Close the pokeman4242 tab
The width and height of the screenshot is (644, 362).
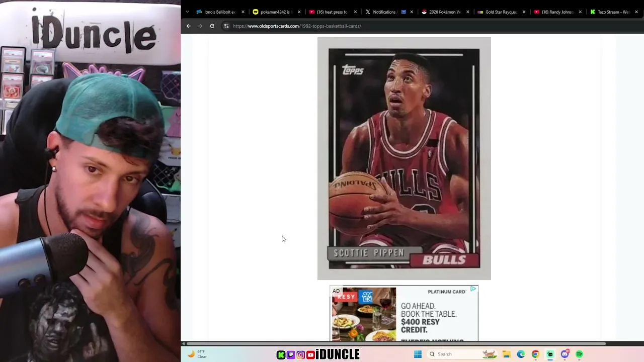tap(299, 12)
